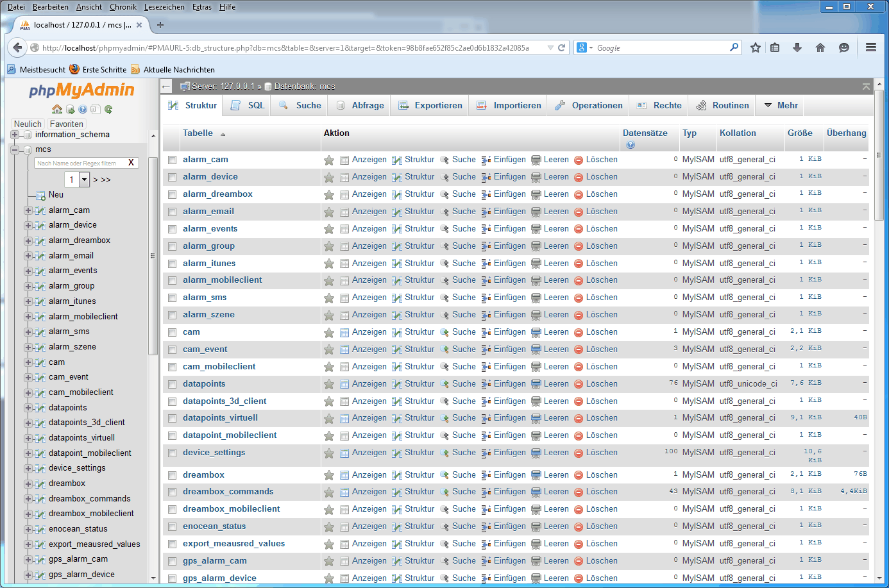889x588 pixels.
Task: Click Löschen icon for datapoints row
Action: pos(579,385)
